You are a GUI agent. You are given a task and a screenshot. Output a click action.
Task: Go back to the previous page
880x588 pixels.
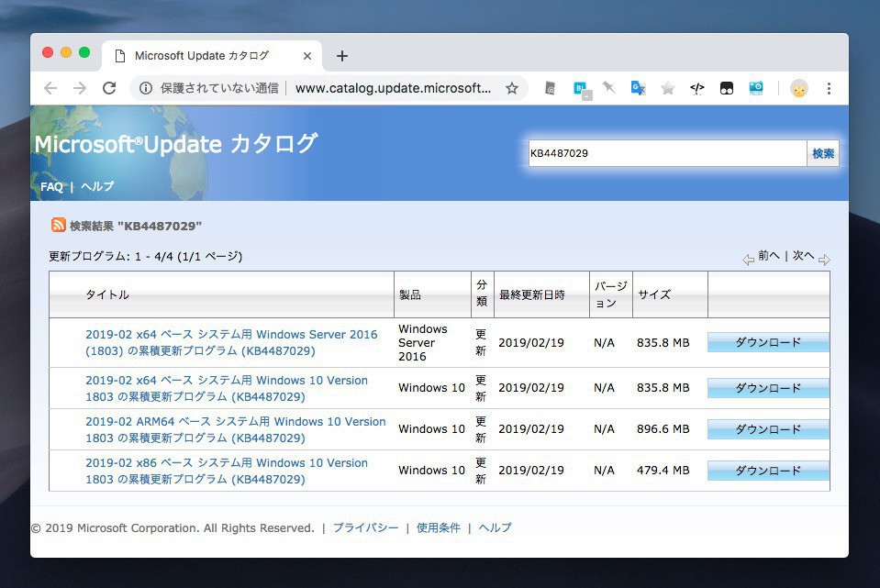[x=50, y=88]
